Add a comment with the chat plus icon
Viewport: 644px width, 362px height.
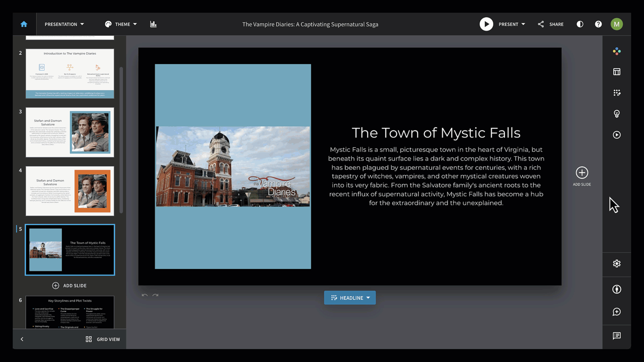click(616, 312)
